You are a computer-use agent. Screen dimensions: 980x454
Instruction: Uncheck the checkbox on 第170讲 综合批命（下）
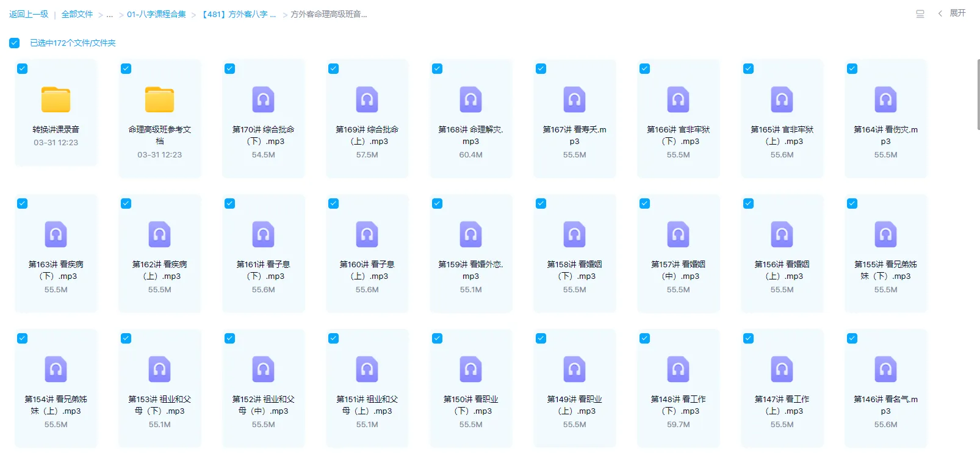click(x=229, y=68)
